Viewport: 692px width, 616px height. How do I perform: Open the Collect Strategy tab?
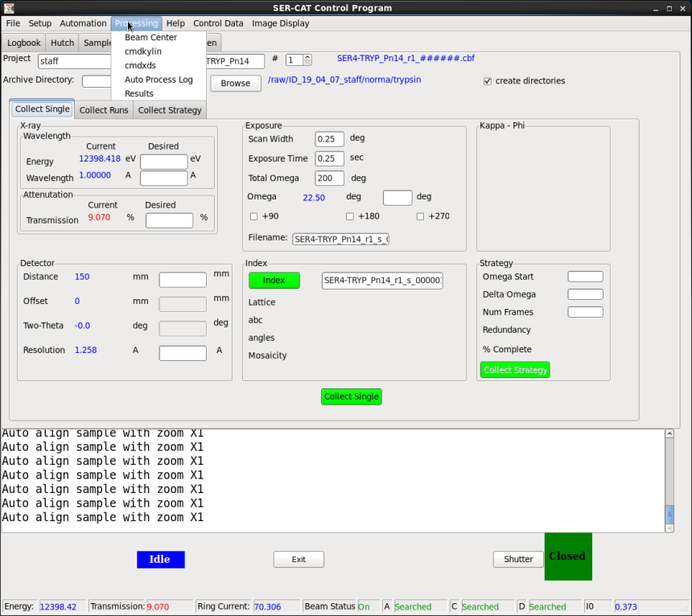pos(170,110)
